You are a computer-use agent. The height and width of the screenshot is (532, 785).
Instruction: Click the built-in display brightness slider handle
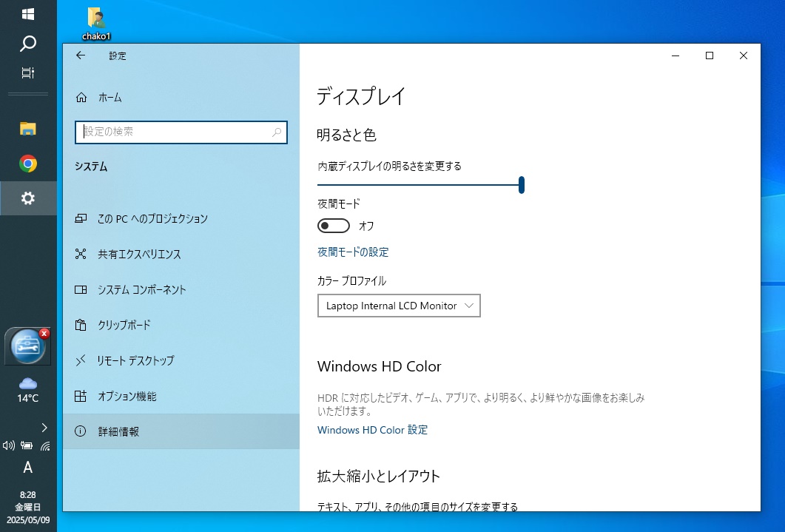point(522,185)
